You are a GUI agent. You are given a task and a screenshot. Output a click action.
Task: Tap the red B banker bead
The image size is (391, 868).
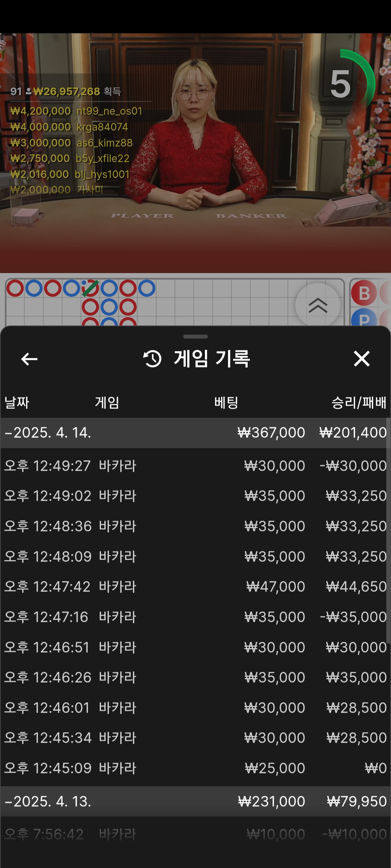click(x=364, y=293)
